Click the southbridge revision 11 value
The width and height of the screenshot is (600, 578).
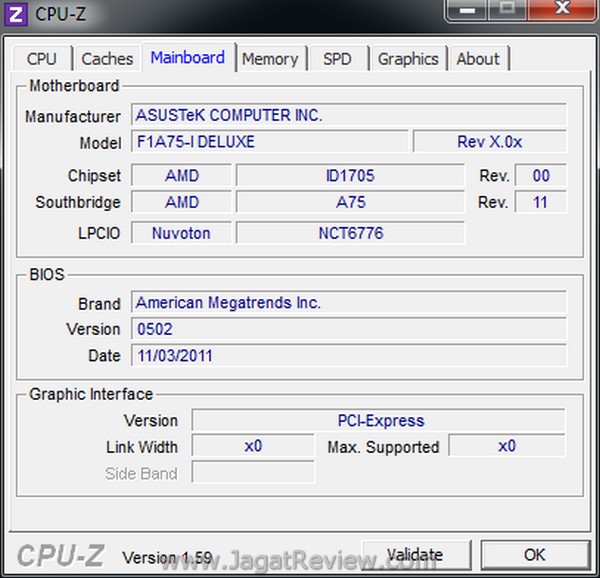point(541,202)
